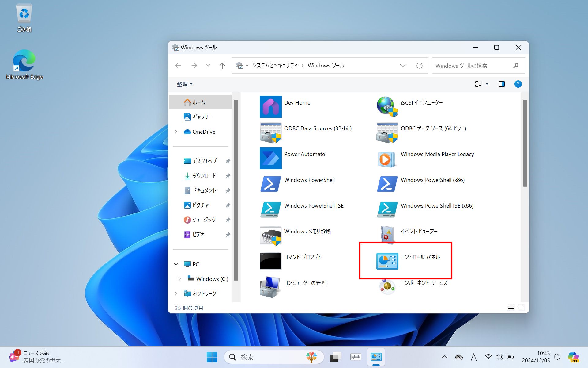The image size is (588, 368).
Task: Click the file list vertical scrollbar
Action: pos(525,143)
